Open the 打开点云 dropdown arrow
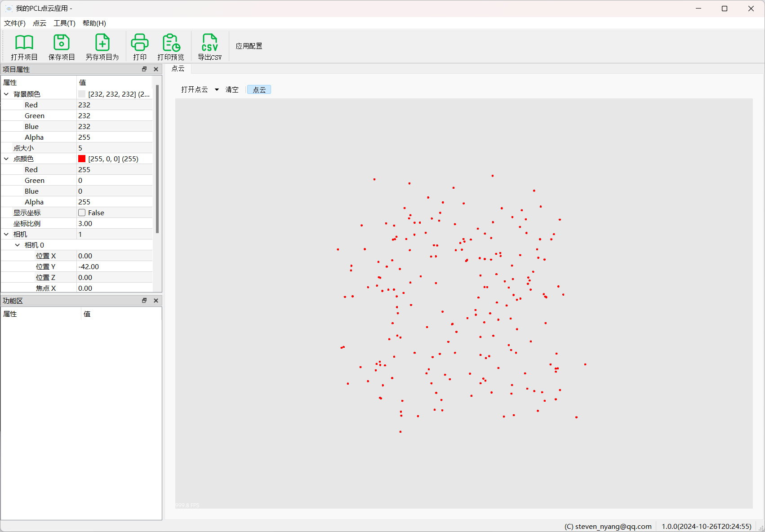This screenshot has height=532, width=765. point(217,89)
